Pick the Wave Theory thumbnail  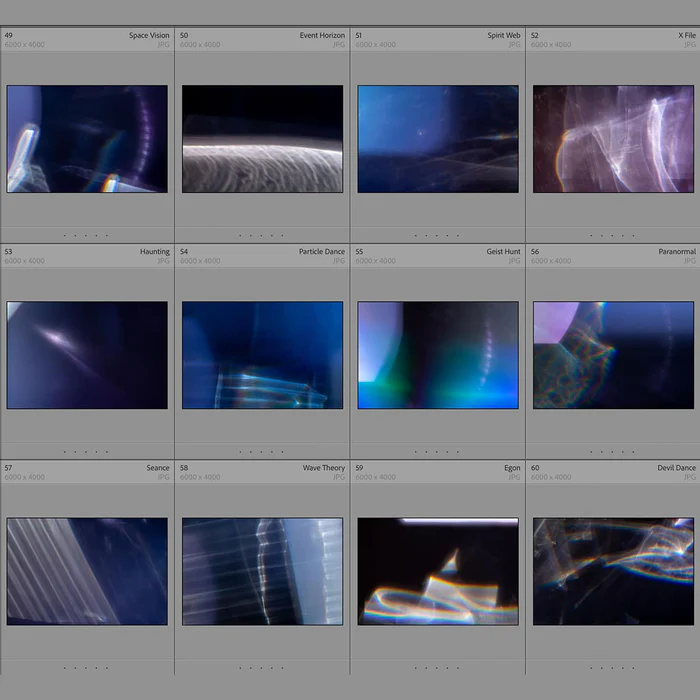click(262, 571)
